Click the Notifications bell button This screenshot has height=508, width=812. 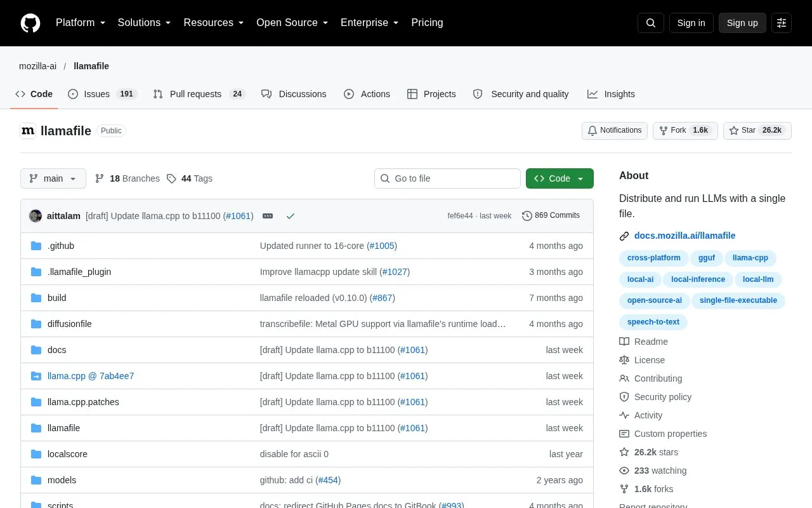tap(615, 130)
